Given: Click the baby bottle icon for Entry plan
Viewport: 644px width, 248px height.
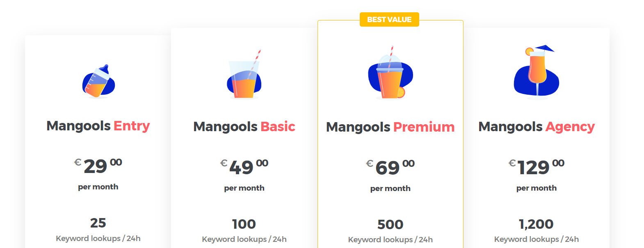Looking at the screenshot, I should coord(98,81).
